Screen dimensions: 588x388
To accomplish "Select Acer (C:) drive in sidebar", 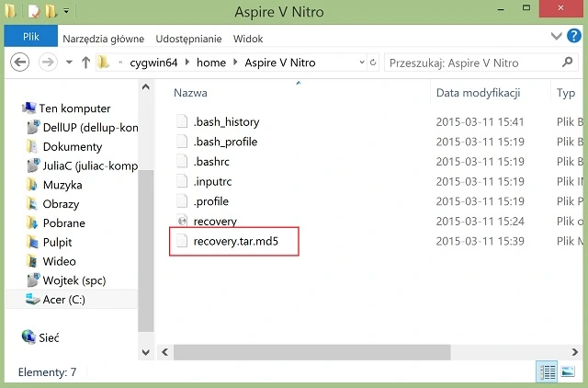I will pos(63,300).
